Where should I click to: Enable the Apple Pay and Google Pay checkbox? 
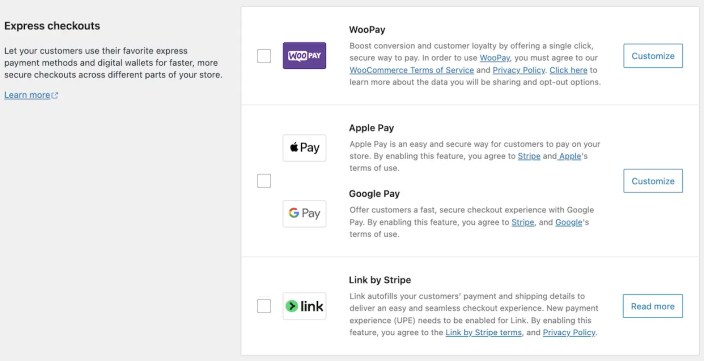pos(264,181)
